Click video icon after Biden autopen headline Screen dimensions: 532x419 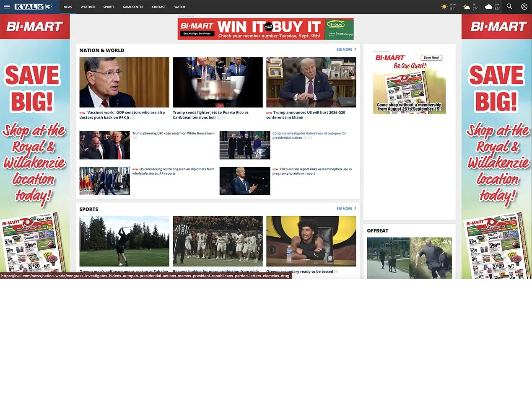point(310,138)
